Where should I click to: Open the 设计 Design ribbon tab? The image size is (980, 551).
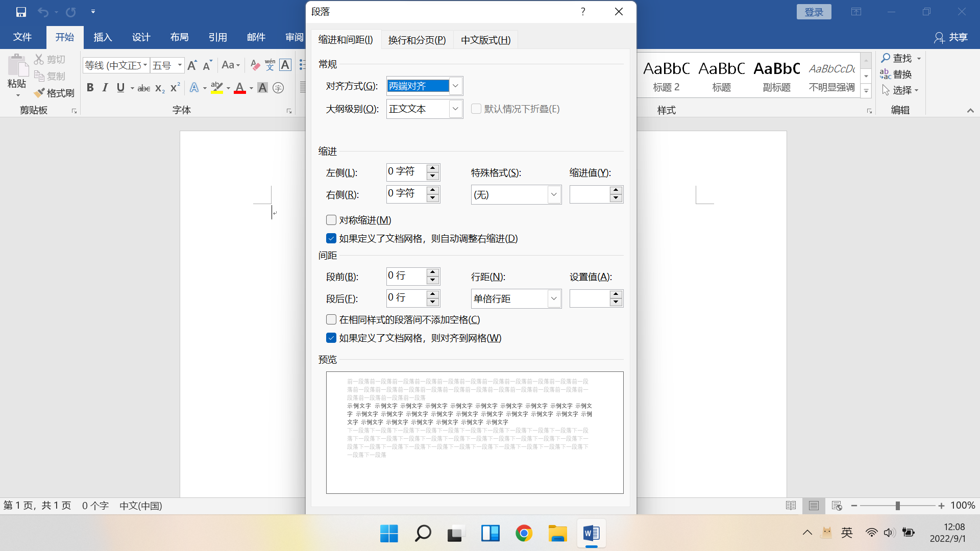(x=141, y=37)
